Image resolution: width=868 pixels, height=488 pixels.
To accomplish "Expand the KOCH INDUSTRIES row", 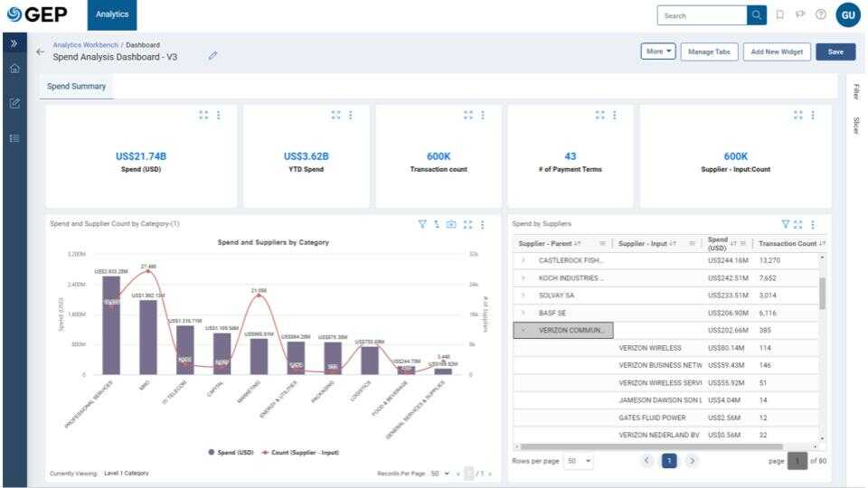I will tap(524, 277).
